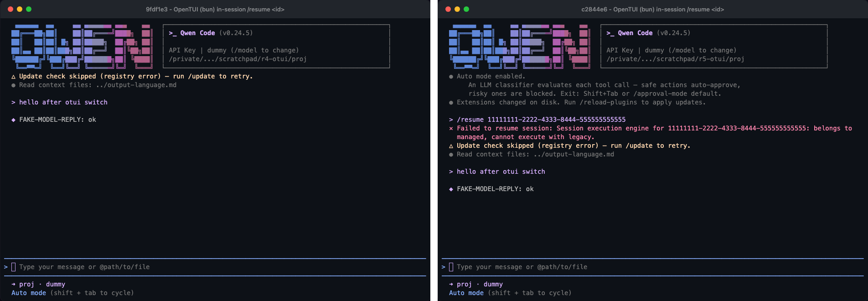Click the warning triangle icon in the 9fdf1e3 window
Image resolution: width=868 pixels, height=301 pixels.
[x=13, y=77]
